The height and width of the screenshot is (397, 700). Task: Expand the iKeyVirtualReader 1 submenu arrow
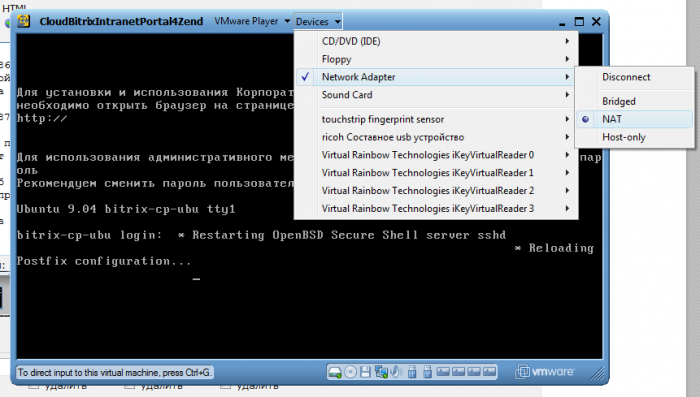567,173
